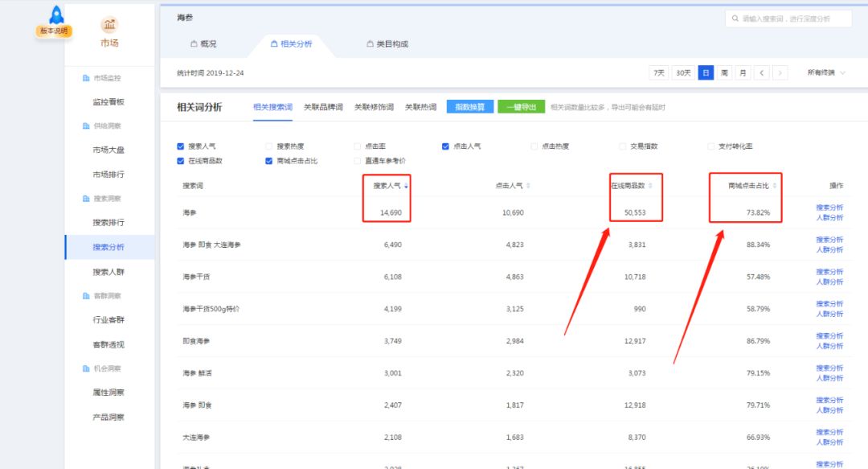Click the blue 指数换算 button
Screen dimensions: 868x469
(469, 107)
